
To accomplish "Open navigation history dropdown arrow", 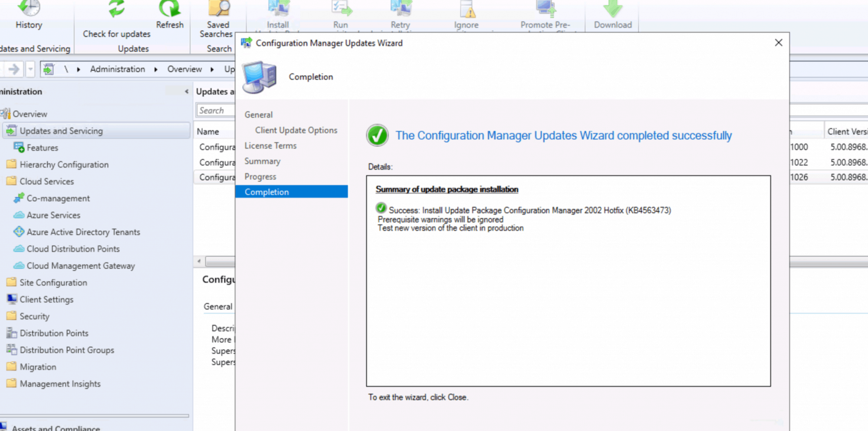I will click(x=30, y=69).
